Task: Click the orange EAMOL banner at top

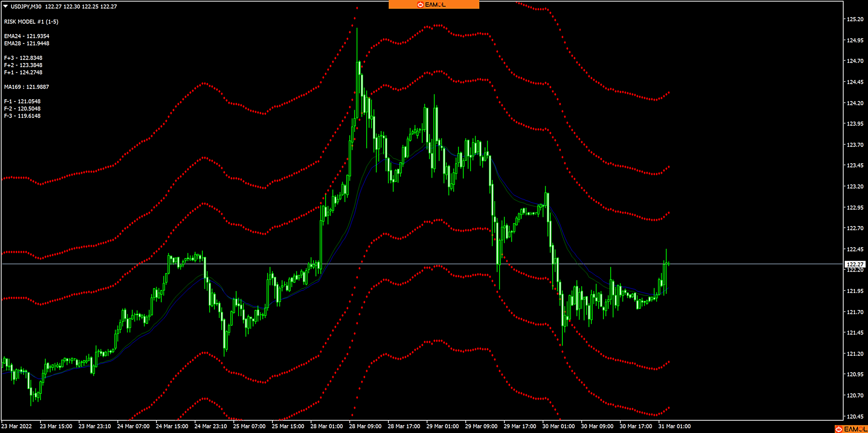Action: pos(434,5)
